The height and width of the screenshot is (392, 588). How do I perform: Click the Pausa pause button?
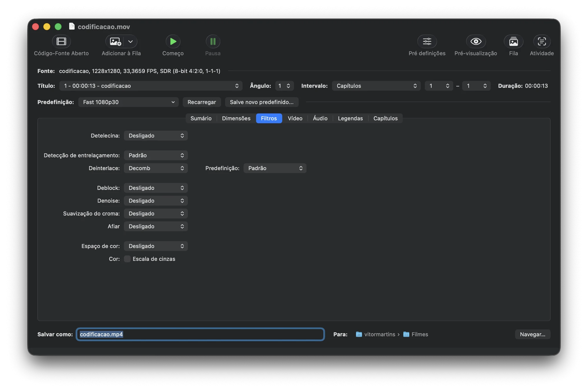pyautogui.click(x=213, y=41)
